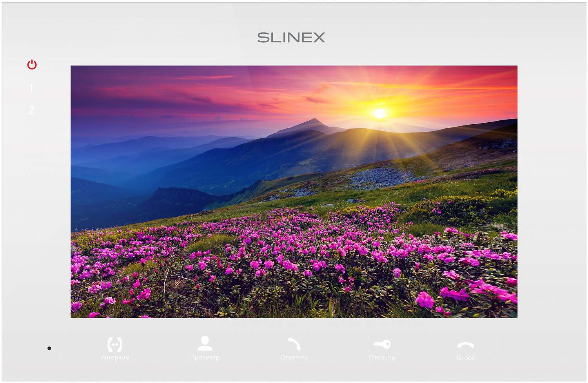This screenshot has height=383, width=588.
Task: Click the Ответить label
Action: [294, 358]
